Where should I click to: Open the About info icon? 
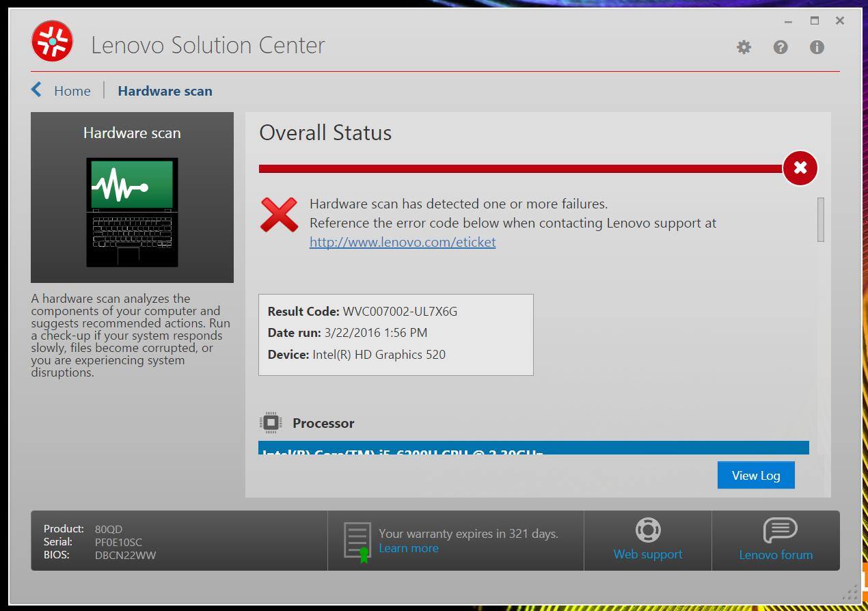coord(817,47)
